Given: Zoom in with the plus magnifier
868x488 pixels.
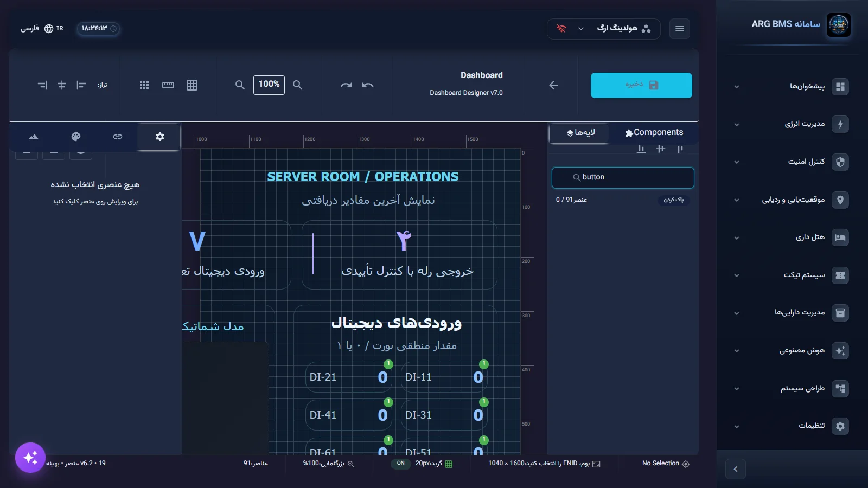Looking at the screenshot, I should click(240, 85).
